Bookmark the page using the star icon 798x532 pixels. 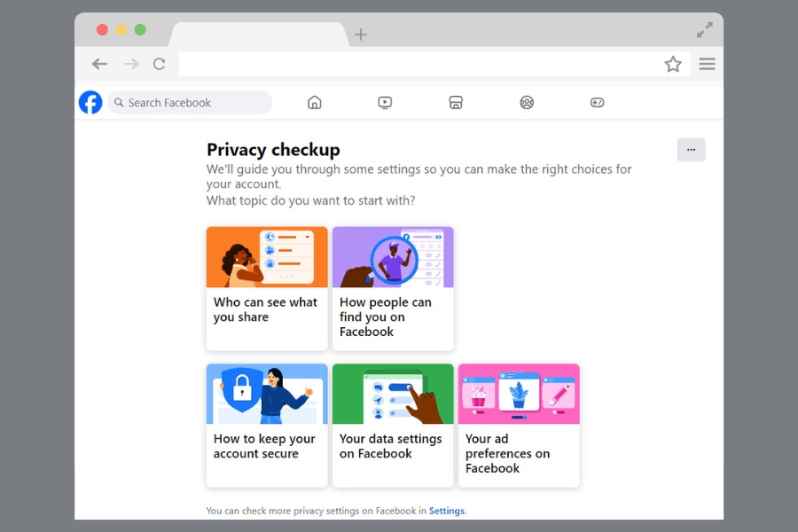673,63
